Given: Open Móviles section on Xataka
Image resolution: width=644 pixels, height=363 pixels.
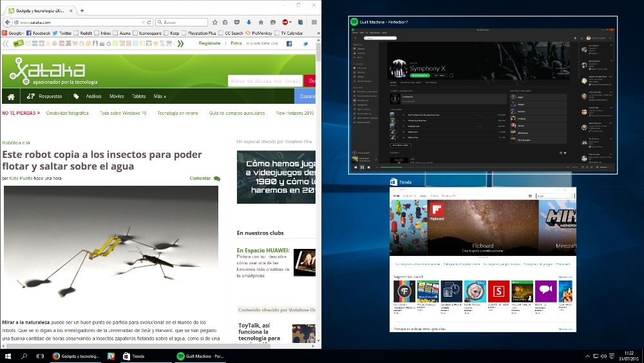Looking at the screenshot, I should pyautogui.click(x=117, y=96).
